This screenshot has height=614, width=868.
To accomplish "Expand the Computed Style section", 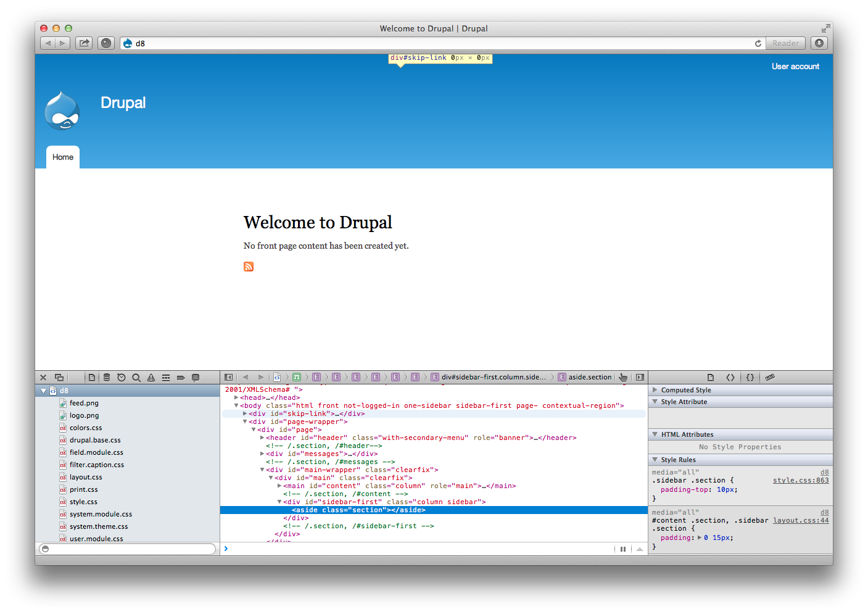I will (655, 390).
